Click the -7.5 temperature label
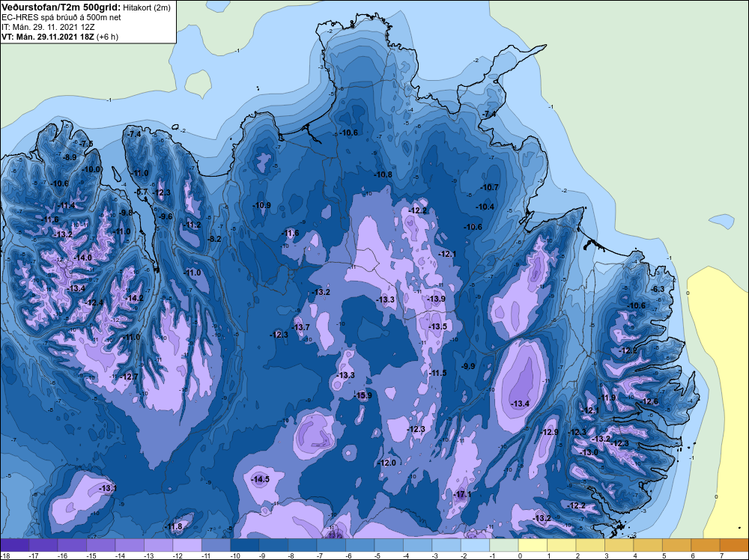This screenshot has height=560, width=749. click(x=86, y=144)
